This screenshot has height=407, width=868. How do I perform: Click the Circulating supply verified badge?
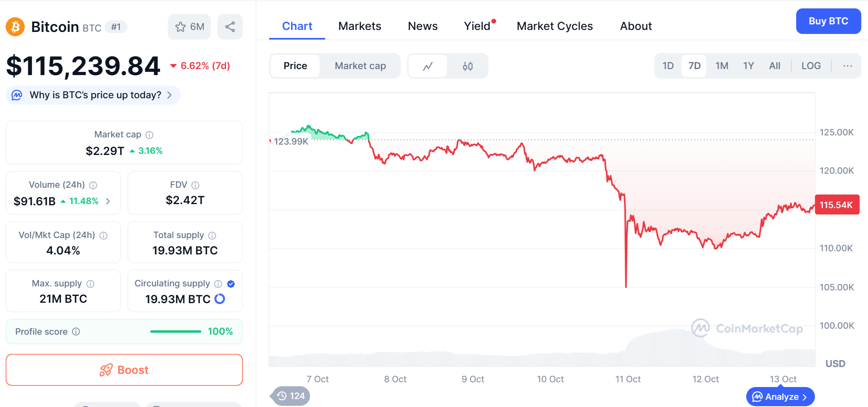[x=231, y=284]
